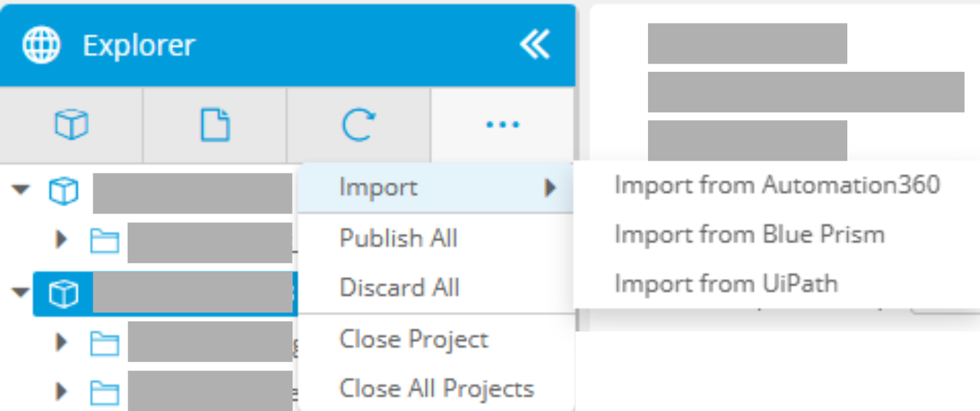Viewport: 980px width, 411px height.
Task: Expand the folder under the top project
Action: click(x=62, y=240)
